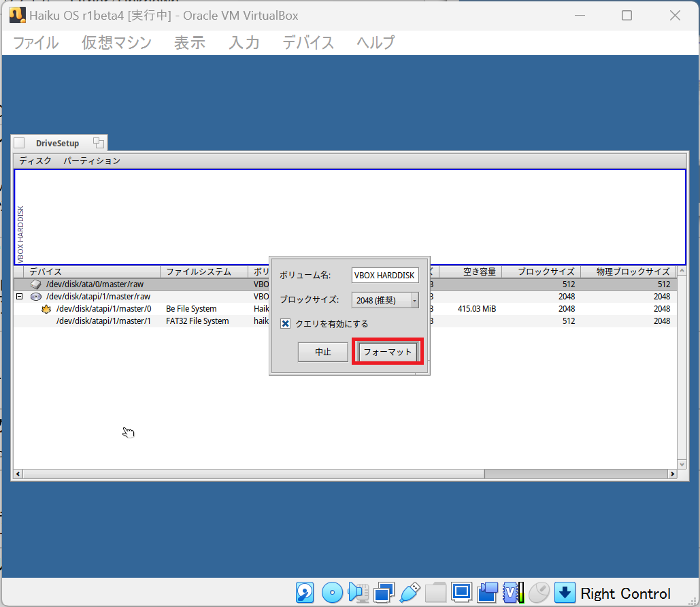
Task: Open the 表示 menu
Action: [189, 43]
